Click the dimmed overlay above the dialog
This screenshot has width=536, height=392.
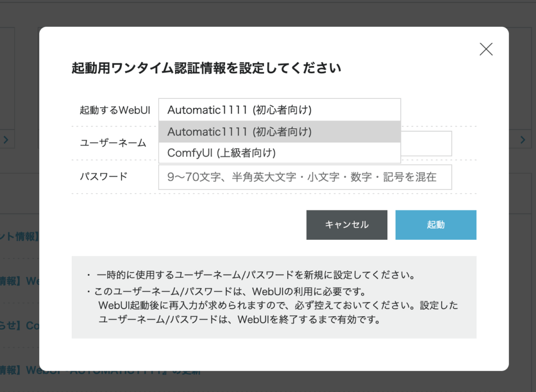click(268, 14)
